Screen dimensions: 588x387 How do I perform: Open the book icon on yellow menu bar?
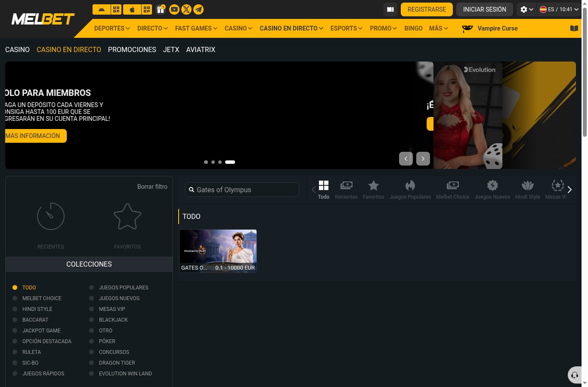tap(574, 28)
